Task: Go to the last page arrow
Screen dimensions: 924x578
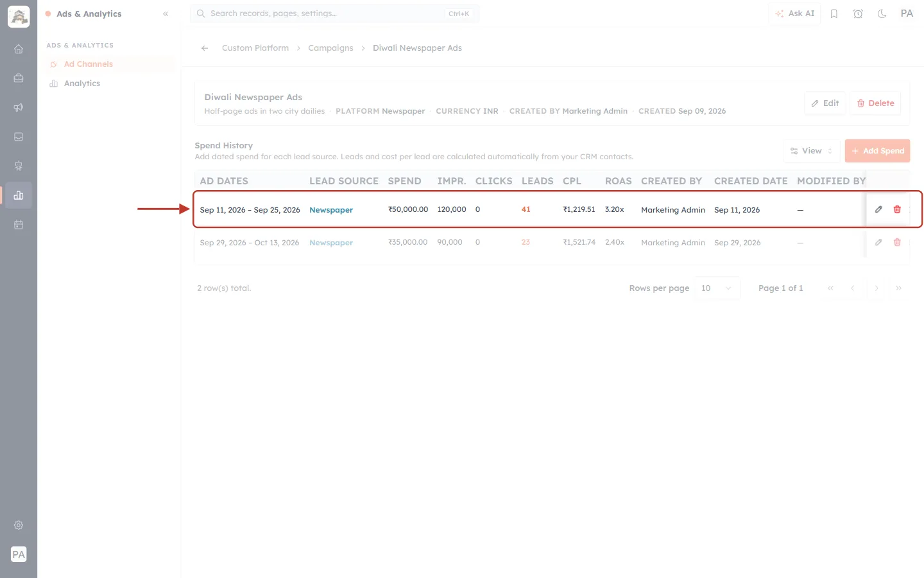Action: click(x=899, y=288)
